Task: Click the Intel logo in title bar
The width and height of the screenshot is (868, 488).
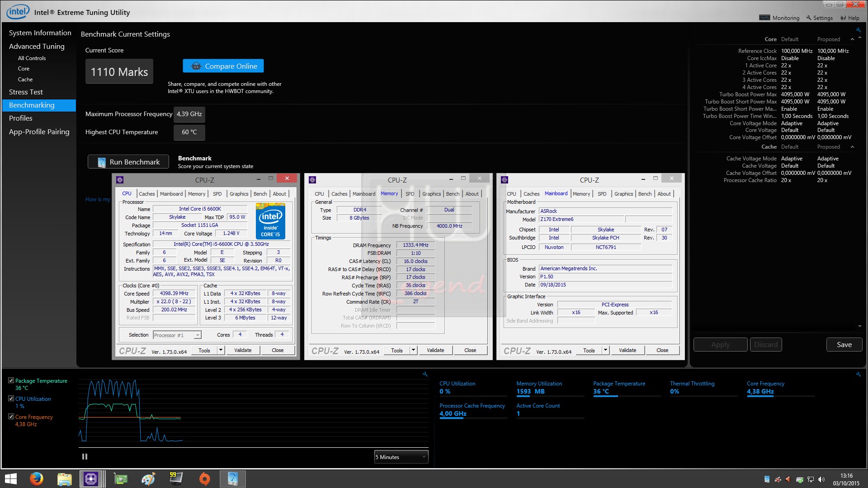Action: click(18, 12)
